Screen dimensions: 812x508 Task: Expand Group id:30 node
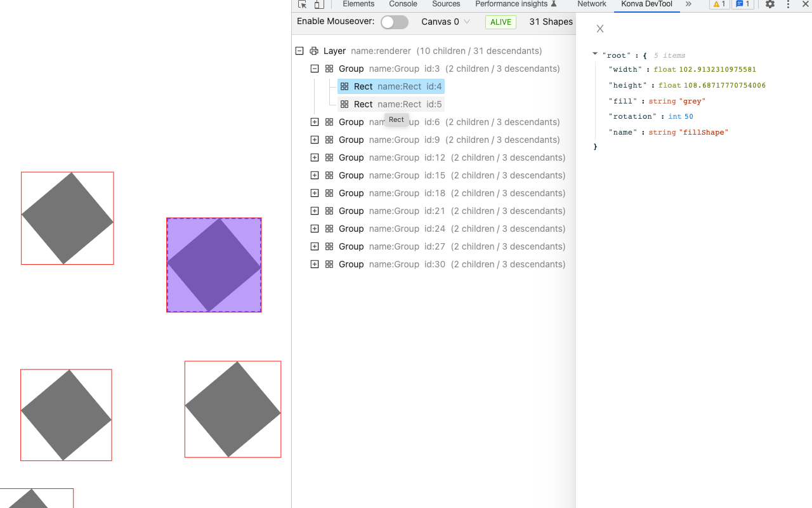pyautogui.click(x=315, y=264)
